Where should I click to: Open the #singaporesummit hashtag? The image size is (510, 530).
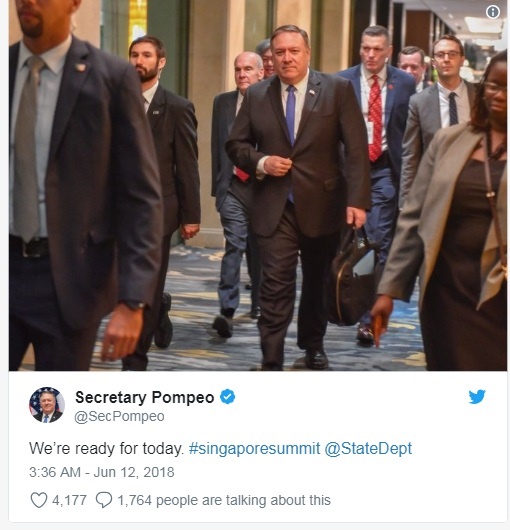[x=254, y=449]
